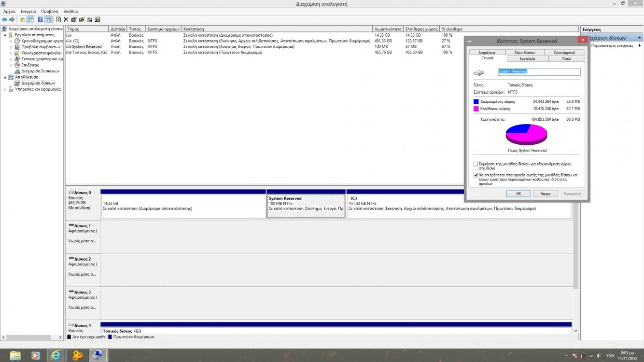Click the Open folder toolbar icon

tap(82, 20)
